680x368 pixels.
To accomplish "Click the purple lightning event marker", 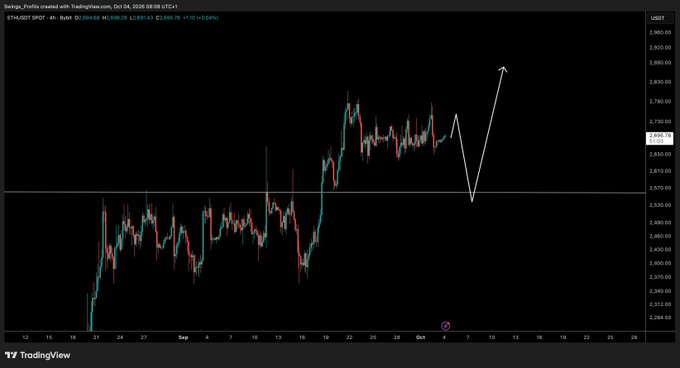I will (445, 326).
